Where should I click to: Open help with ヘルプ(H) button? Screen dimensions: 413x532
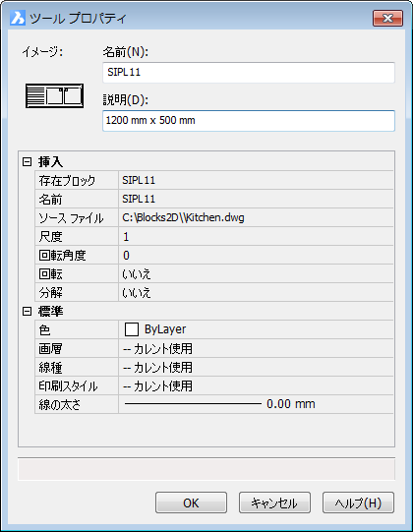tap(358, 502)
